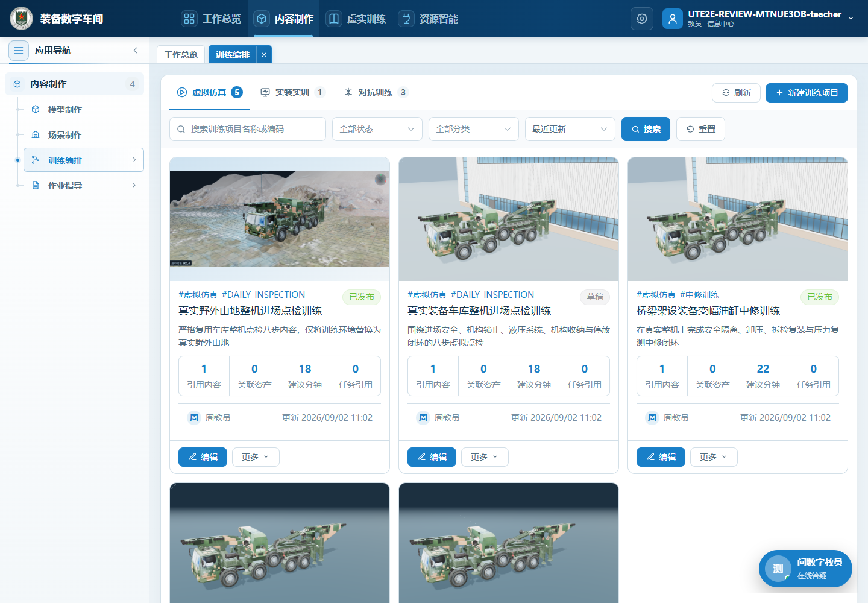868x603 pixels.
Task: Open thumbnail of 真实野外山地整机进场点检训练
Action: (280, 219)
